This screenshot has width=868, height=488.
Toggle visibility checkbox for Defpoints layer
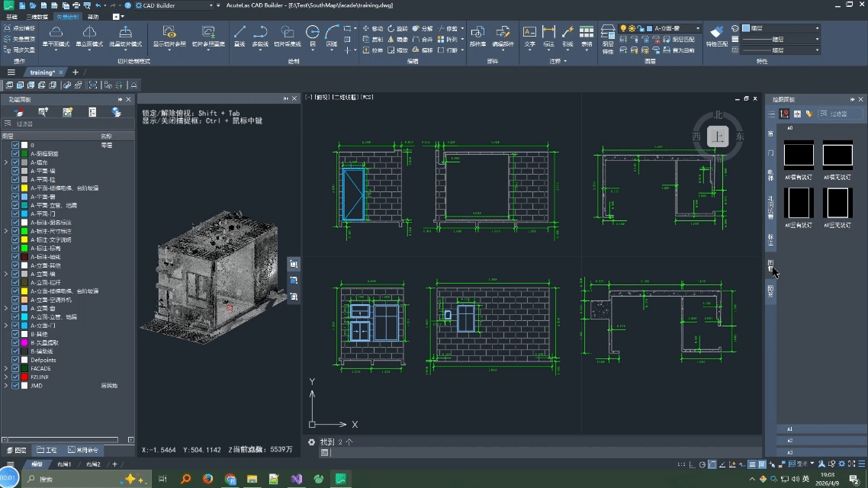(x=15, y=360)
